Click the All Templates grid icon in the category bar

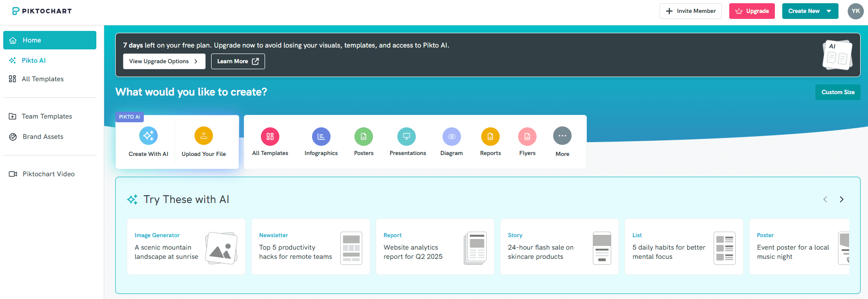pos(270,137)
